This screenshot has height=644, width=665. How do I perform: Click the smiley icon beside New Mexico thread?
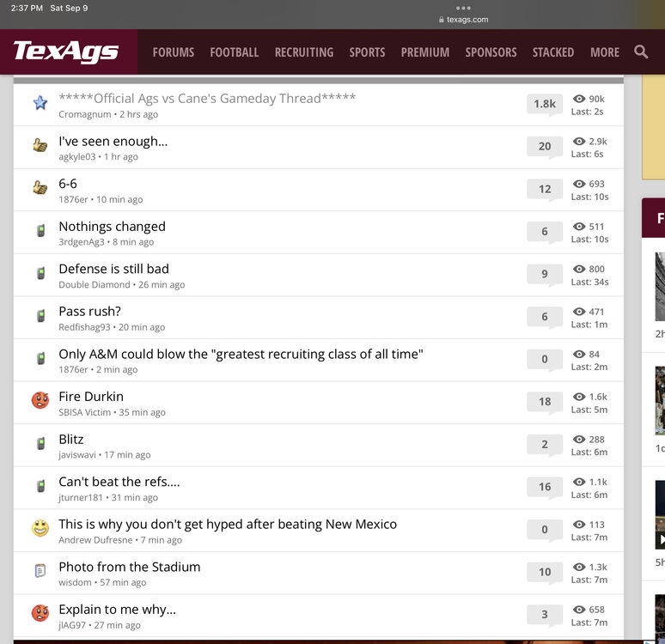pos(40,528)
